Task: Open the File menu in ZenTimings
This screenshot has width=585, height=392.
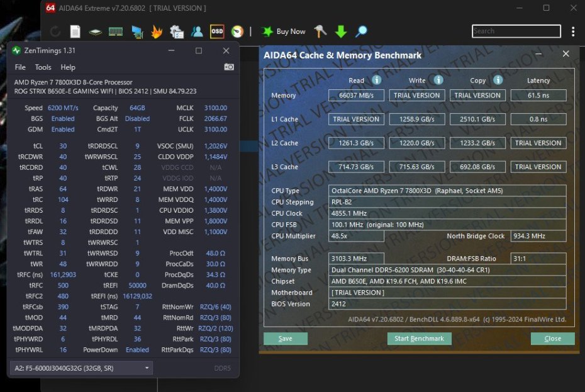Action: pyautogui.click(x=20, y=67)
